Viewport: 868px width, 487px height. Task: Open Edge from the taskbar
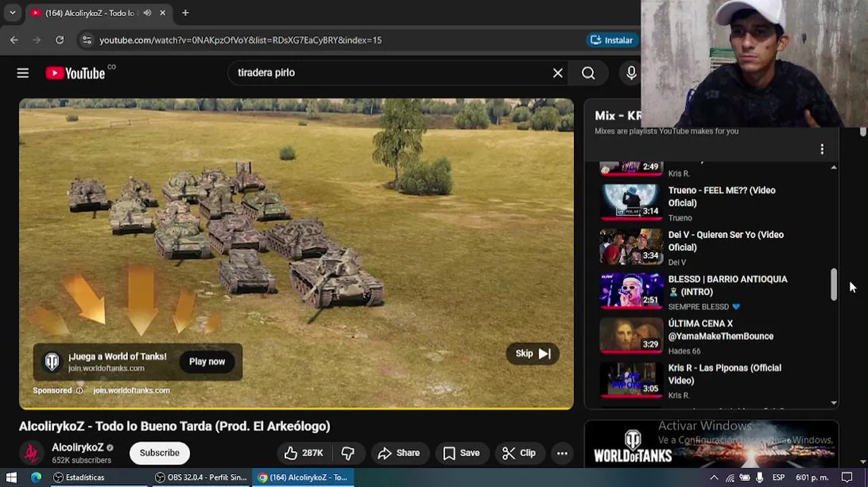pyautogui.click(x=37, y=478)
